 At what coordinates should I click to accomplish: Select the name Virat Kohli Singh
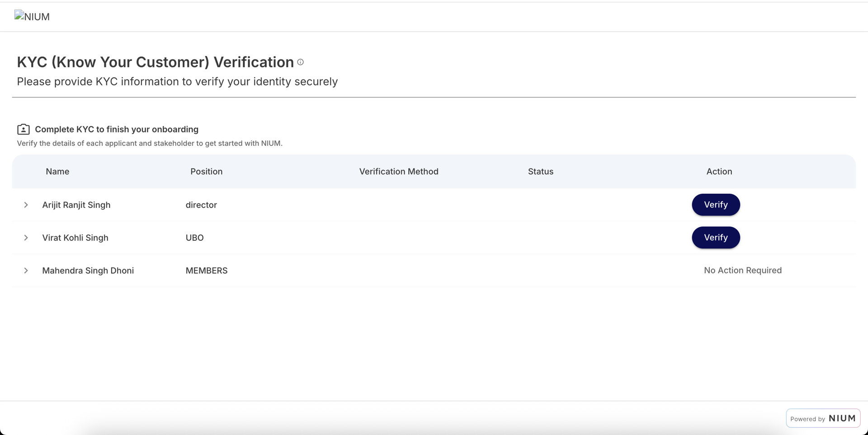click(x=75, y=238)
